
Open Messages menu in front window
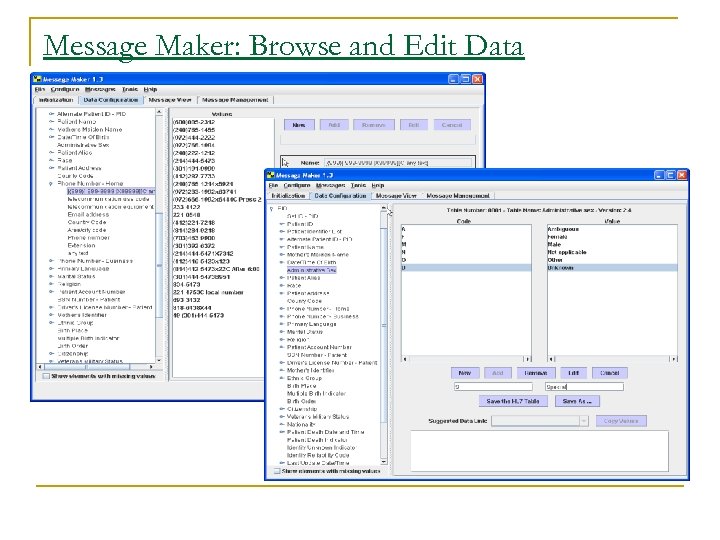[331, 185]
